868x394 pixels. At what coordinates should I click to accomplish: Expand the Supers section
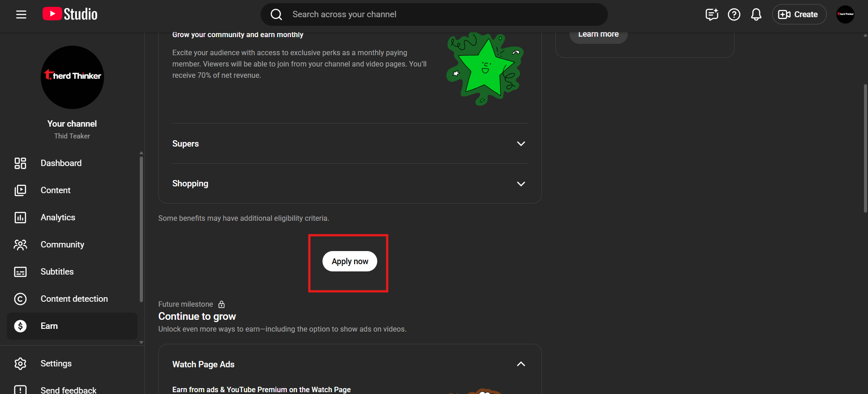521,143
